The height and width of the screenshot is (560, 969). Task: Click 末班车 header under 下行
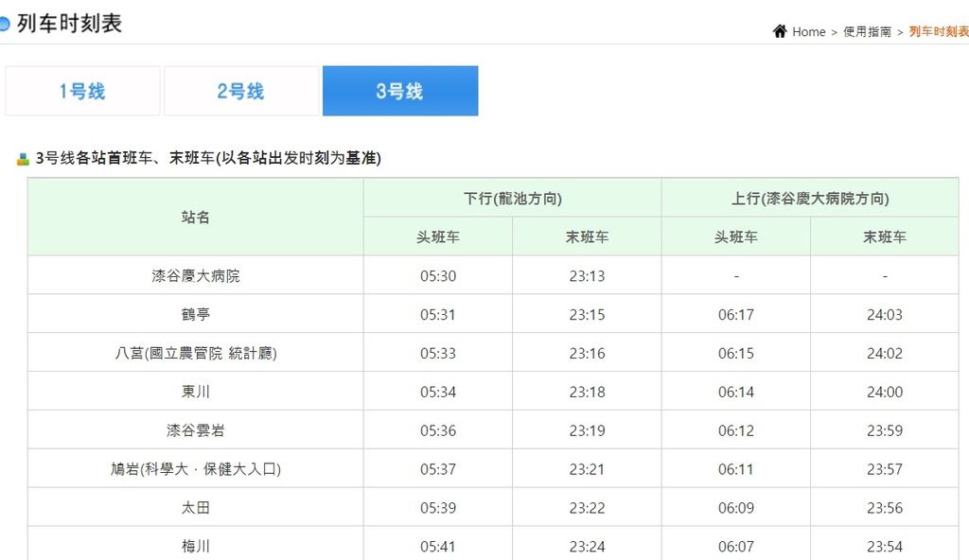click(x=587, y=236)
